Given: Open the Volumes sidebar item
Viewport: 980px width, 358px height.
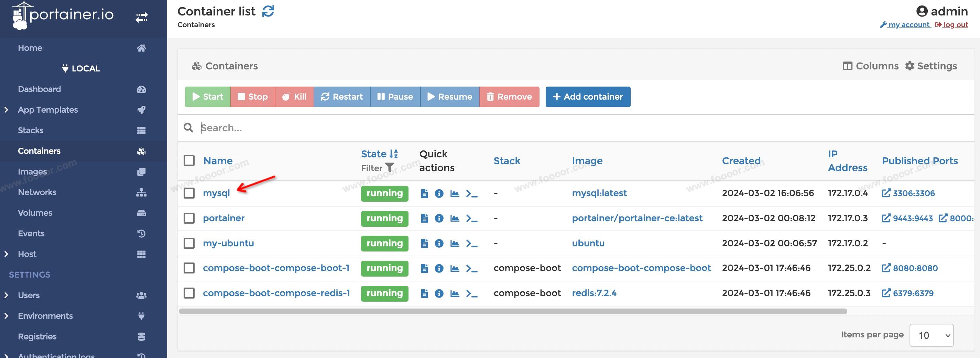Looking at the screenshot, I should tap(35, 213).
